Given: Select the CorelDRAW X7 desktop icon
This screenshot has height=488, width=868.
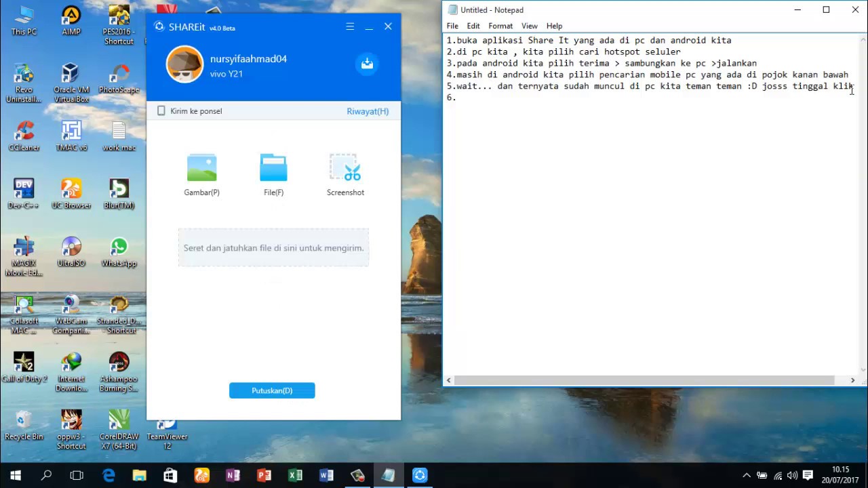Looking at the screenshot, I should (119, 430).
